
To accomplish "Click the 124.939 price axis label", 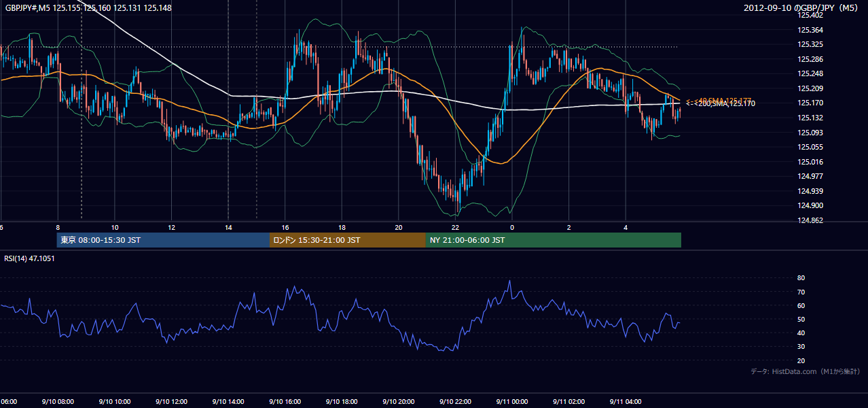I will pyautogui.click(x=810, y=191).
